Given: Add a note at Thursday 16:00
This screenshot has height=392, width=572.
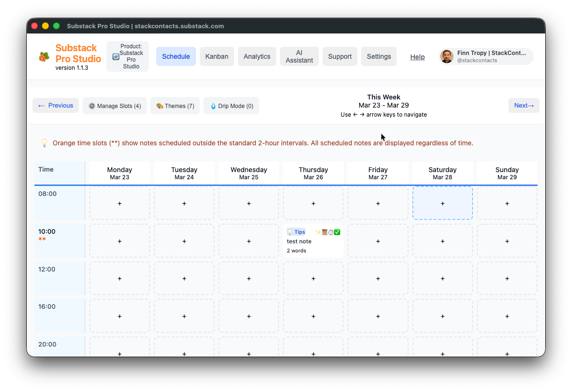Looking at the screenshot, I should pyautogui.click(x=313, y=316).
